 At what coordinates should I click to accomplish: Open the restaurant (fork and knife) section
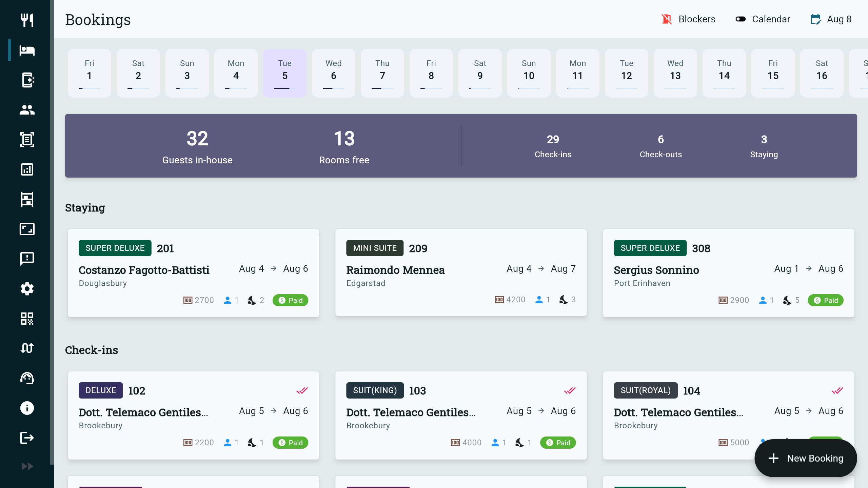point(27,20)
